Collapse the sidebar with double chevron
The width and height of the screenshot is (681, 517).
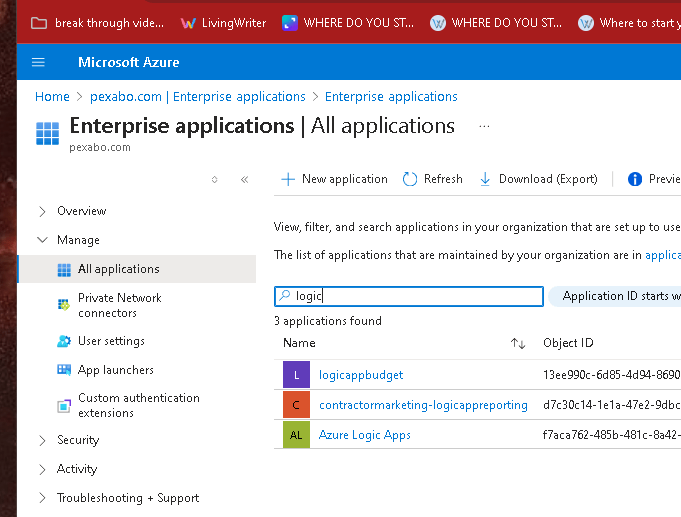tap(245, 179)
